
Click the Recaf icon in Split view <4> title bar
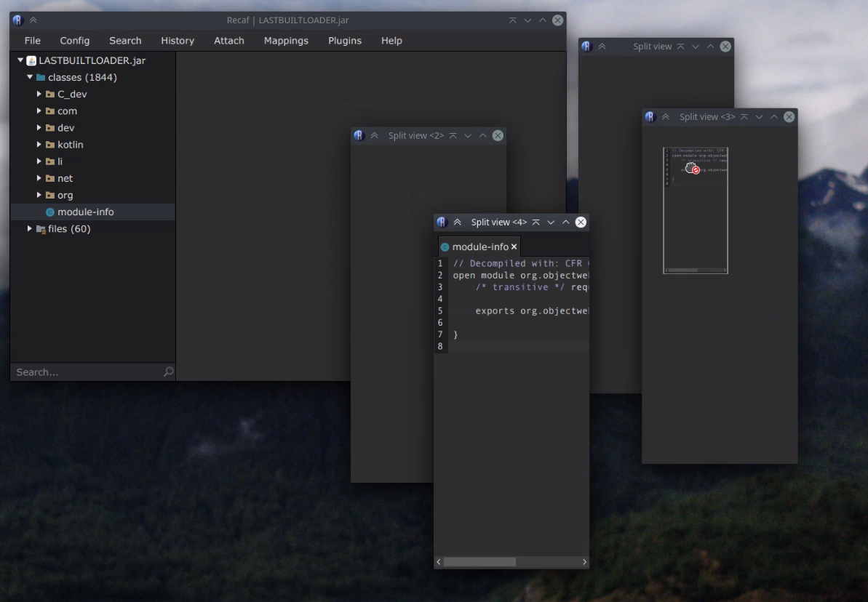[x=442, y=222]
